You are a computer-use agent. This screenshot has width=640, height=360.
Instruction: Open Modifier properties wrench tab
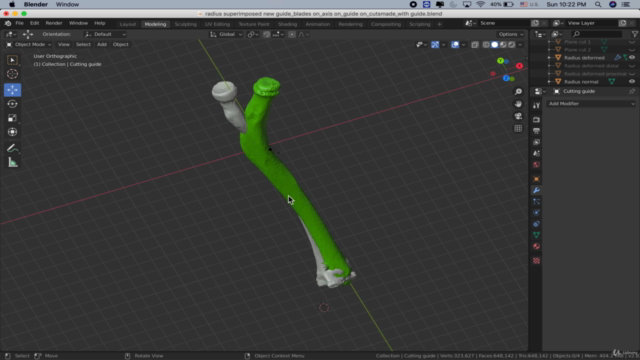coord(536,190)
